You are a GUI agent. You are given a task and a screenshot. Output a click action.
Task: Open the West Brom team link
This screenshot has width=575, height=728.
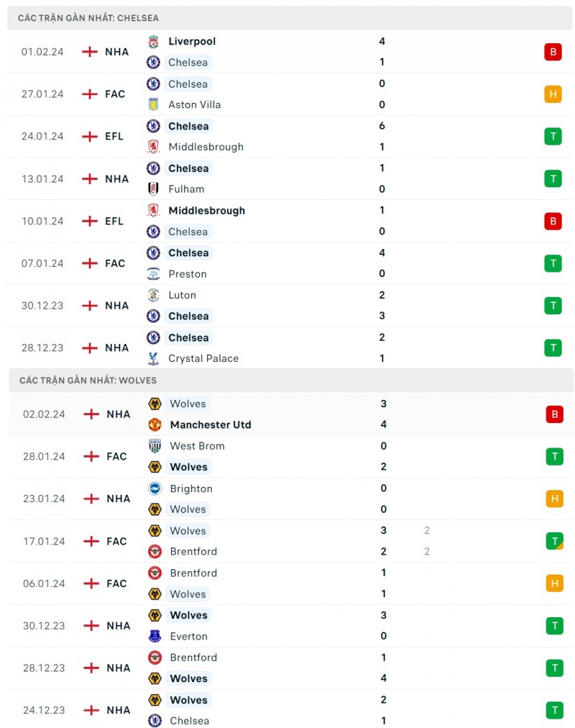197,446
